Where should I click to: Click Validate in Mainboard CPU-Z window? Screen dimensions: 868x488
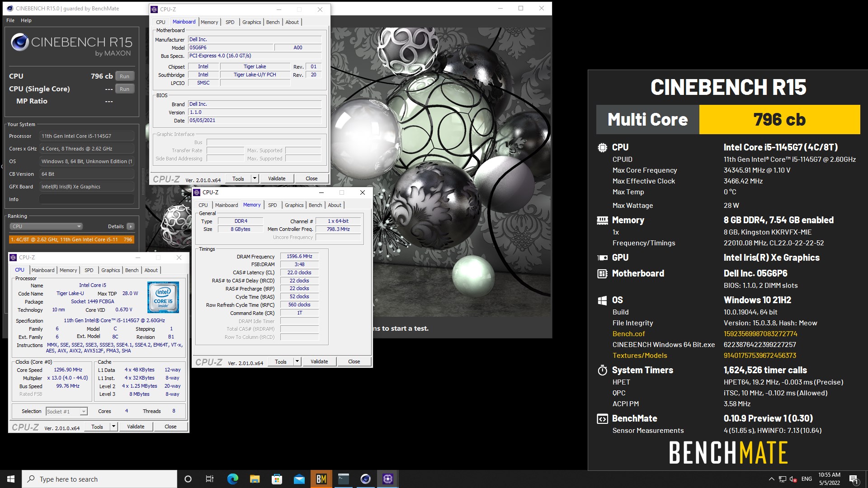point(277,178)
